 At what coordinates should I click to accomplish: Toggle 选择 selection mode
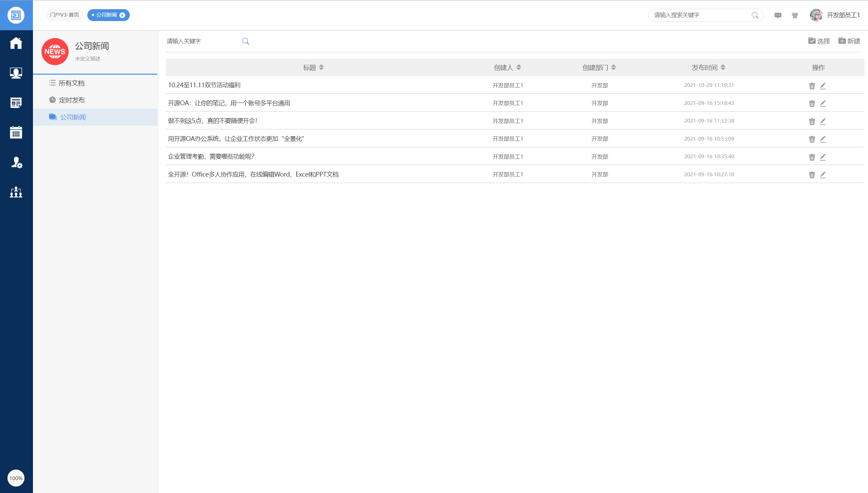click(819, 41)
